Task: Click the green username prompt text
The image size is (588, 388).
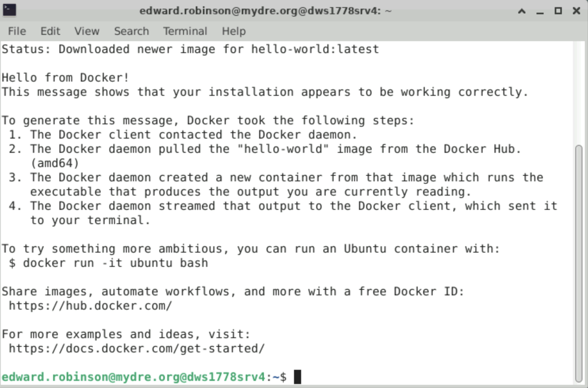Action: coord(133,377)
